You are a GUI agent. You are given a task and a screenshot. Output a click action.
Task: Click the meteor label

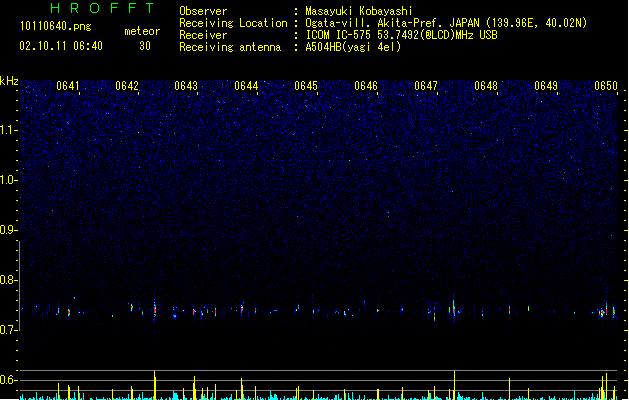point(142,31)
